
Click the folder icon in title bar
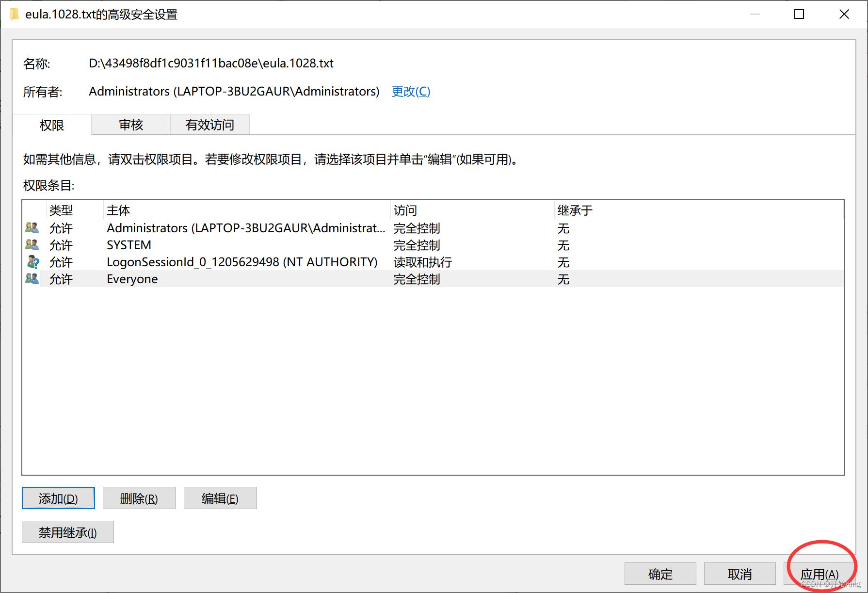pyautogui.click(x=15, y=14)
